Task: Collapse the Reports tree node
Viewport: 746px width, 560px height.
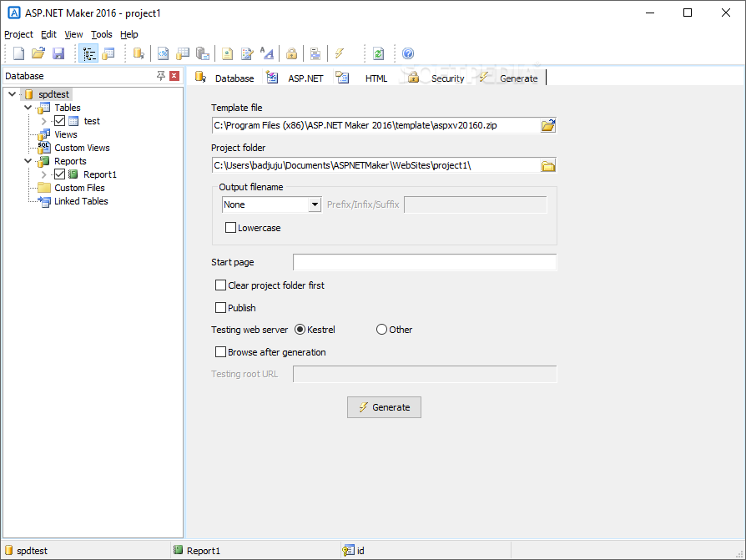Action: point(28,161)
